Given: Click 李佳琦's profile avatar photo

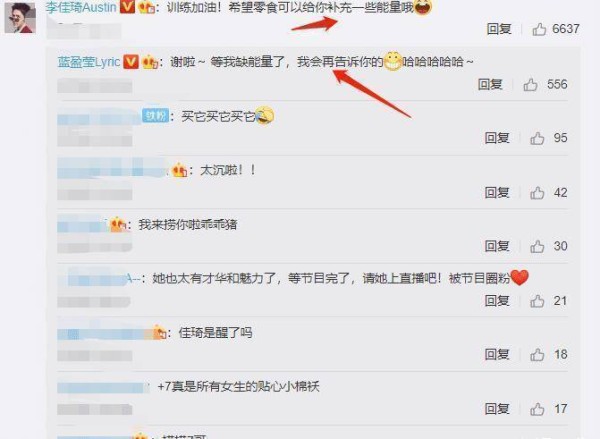Looking at the screenshot, I should pos(20,18).
